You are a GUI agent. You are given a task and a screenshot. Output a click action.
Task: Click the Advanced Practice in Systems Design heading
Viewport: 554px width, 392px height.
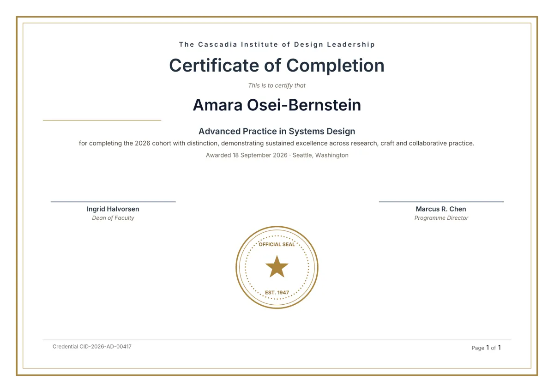pos(277,131)
